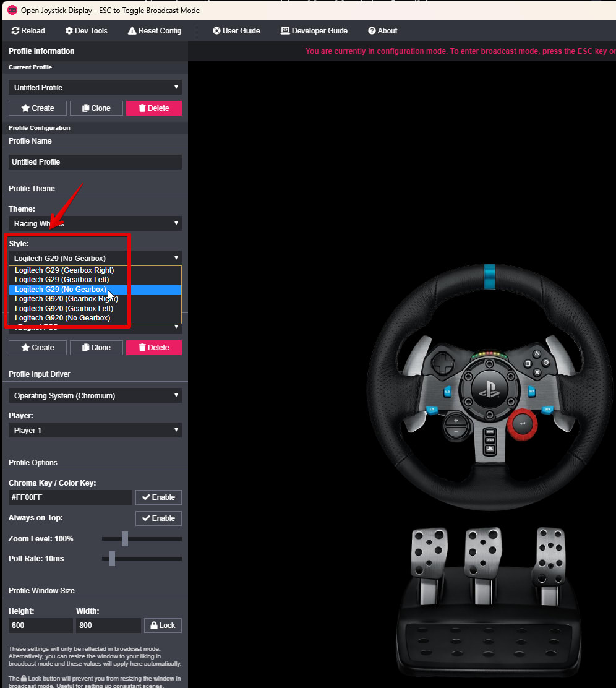Viewport: 616px width, 688px height.
Task: Select Logitech G29 (Gearbox Left) style
Action: coord(95,280)
